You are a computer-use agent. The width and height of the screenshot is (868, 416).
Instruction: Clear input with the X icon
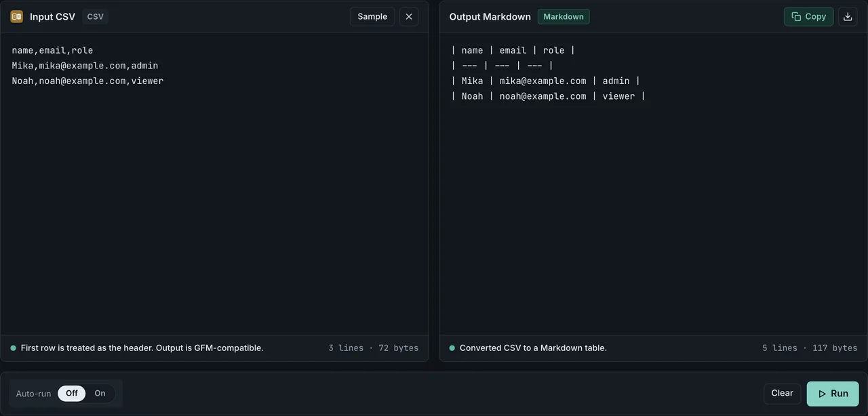coord(409,16)
